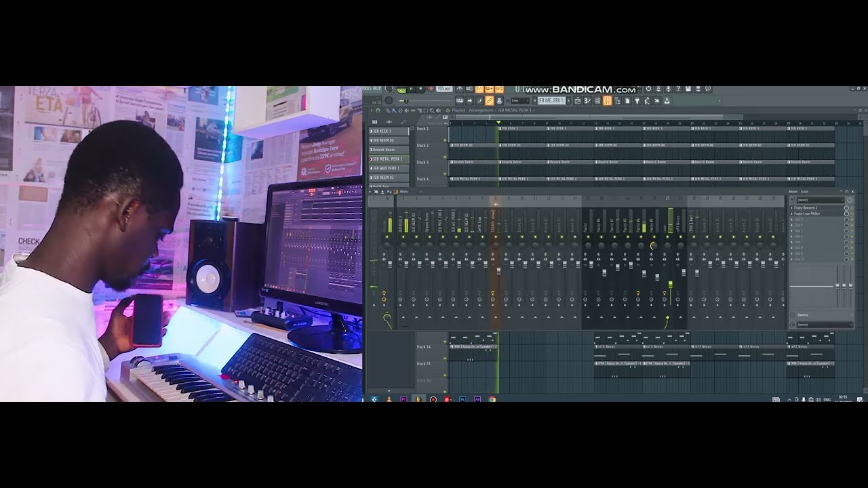This screenshot has width=868, height=488.
Task: Click the Pastry #5 pan knob
Action: [x=654, y=245]
